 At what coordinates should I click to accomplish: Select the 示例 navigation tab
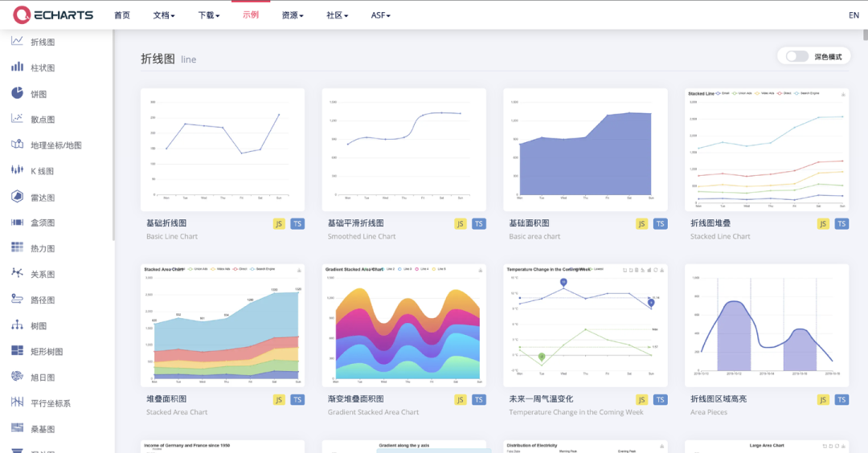click(251, 15)
